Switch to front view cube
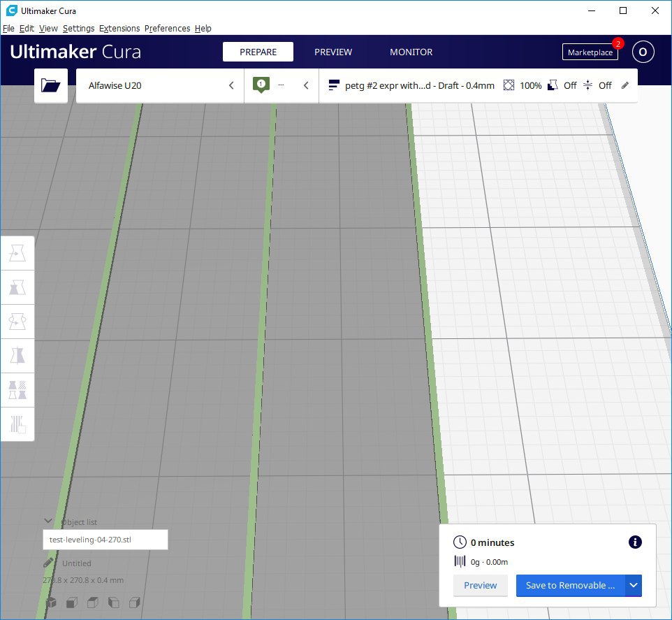 72,603
